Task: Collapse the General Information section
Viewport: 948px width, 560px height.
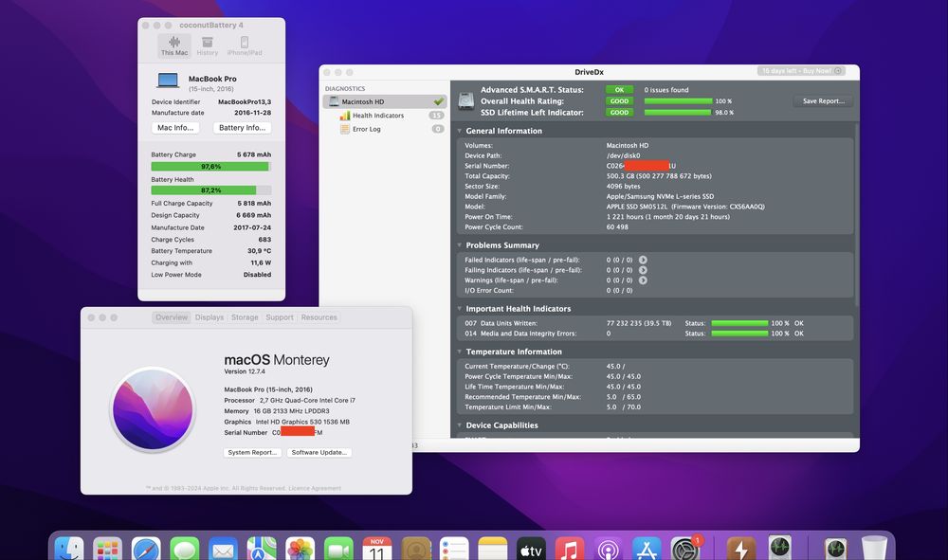Action: [x=460, y=131]
